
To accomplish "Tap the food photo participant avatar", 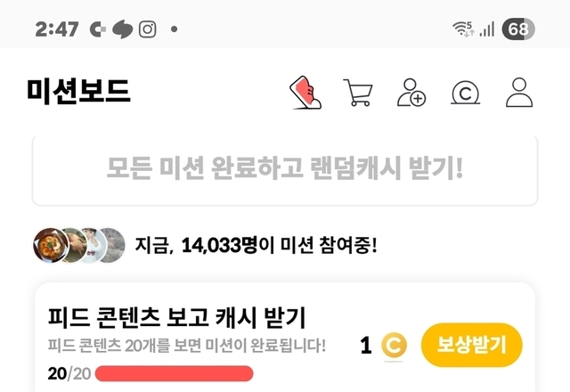I will (51, 246).
